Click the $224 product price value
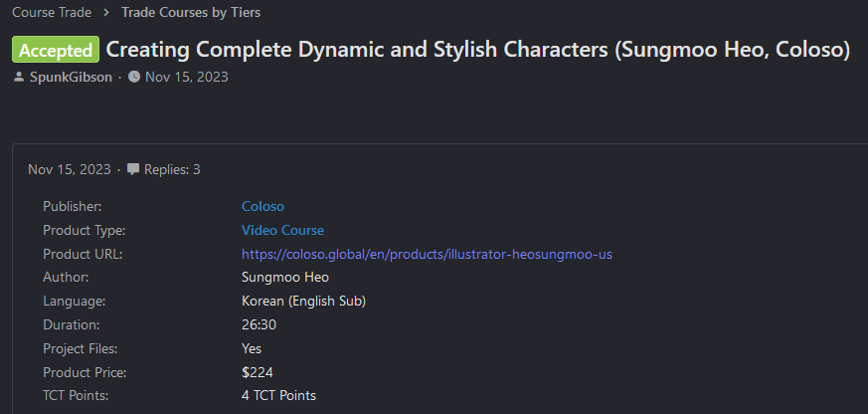The image size is (868, 414). 258,372
